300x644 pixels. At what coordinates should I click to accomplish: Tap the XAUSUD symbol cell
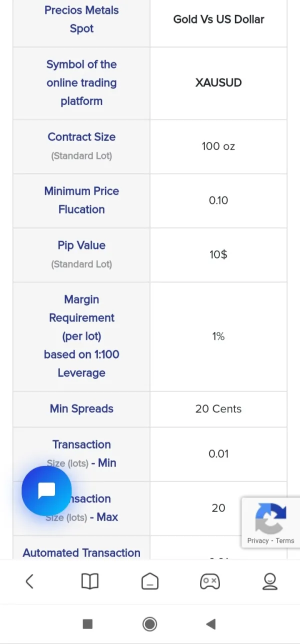(218, 82)
